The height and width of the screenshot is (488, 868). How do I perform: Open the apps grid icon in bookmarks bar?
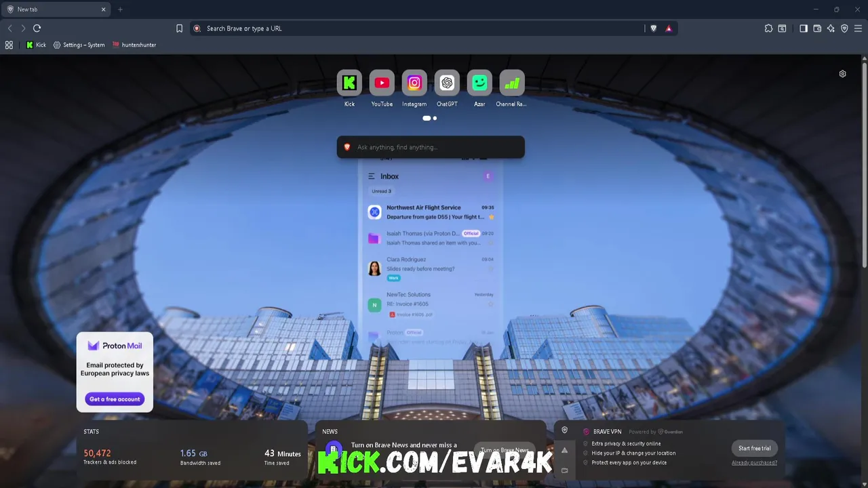point(9,45)
